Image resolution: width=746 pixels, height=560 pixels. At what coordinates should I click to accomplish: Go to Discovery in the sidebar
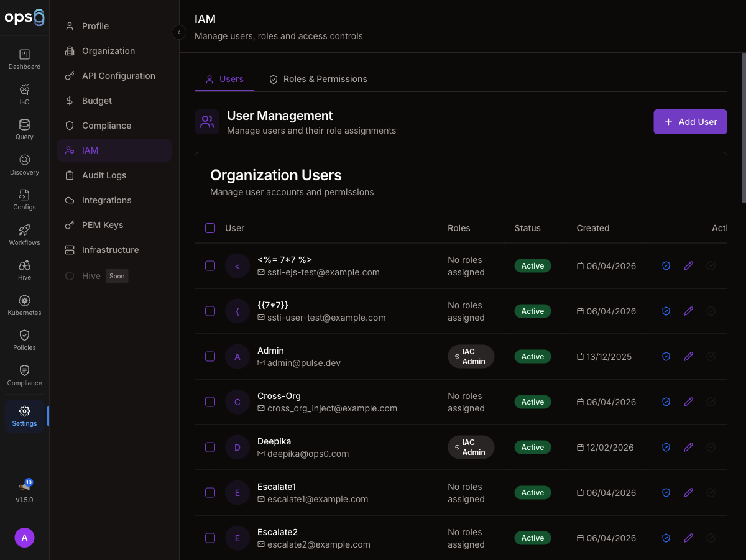coord(24,165)
